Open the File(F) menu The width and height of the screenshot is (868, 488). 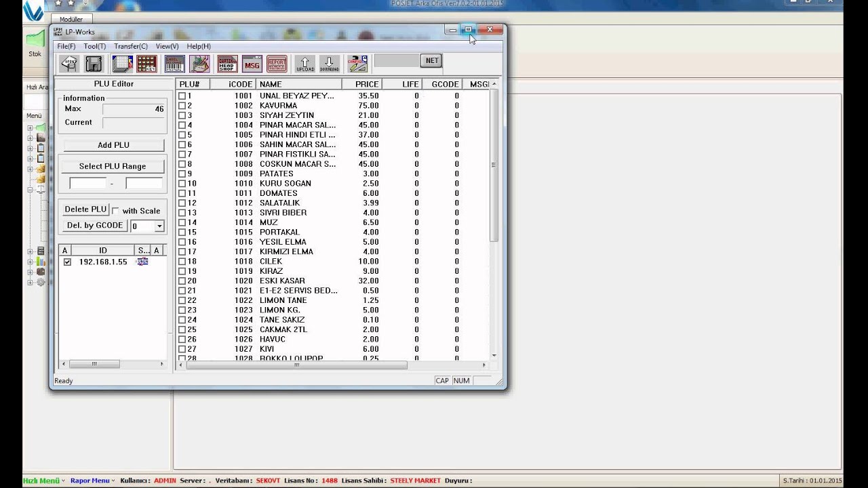pyautogui.click(x=66, y=46)
